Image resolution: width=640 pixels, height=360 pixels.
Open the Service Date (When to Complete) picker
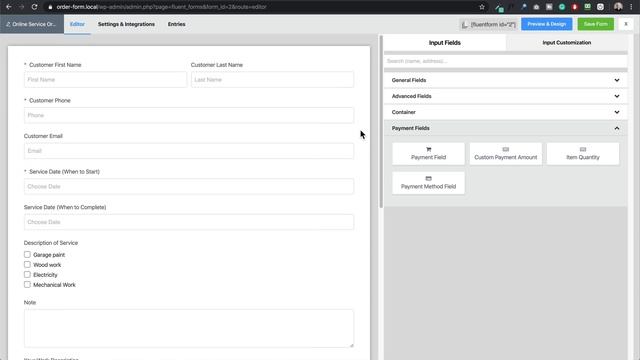tap(189, 222)
